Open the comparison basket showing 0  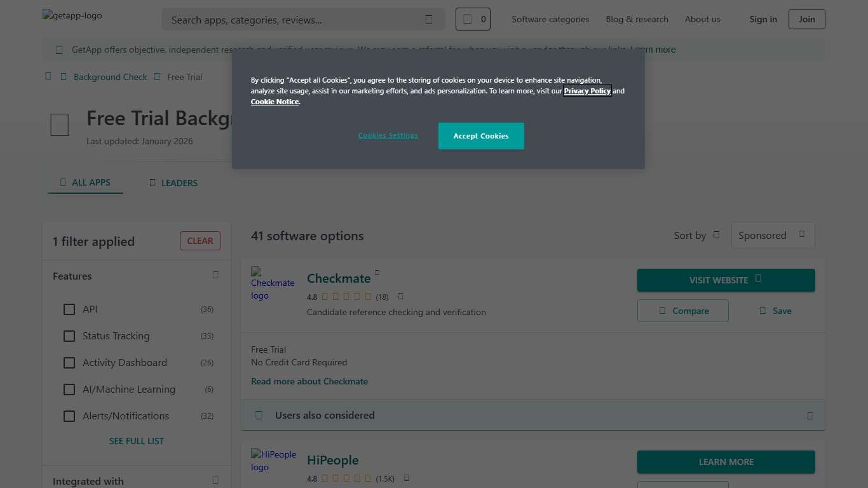click(473, 19)
